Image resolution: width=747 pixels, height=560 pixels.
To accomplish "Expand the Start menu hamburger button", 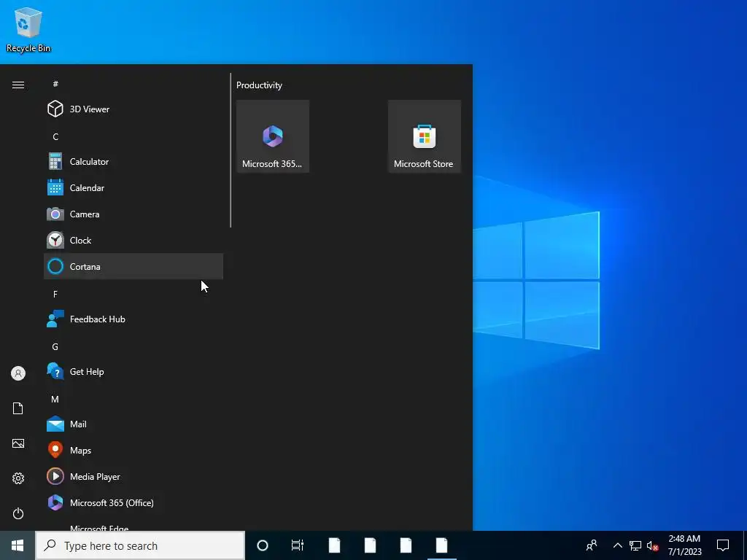I will point(18,85).
